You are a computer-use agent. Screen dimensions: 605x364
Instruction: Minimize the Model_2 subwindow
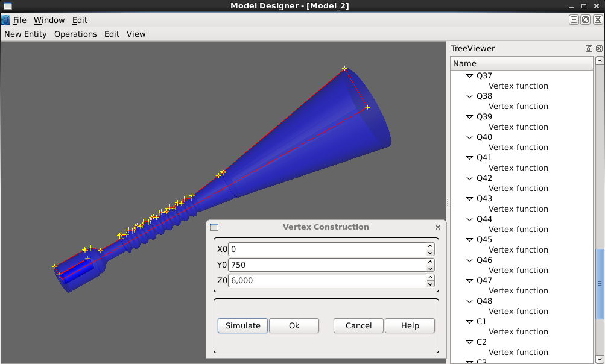coord(574,20)
